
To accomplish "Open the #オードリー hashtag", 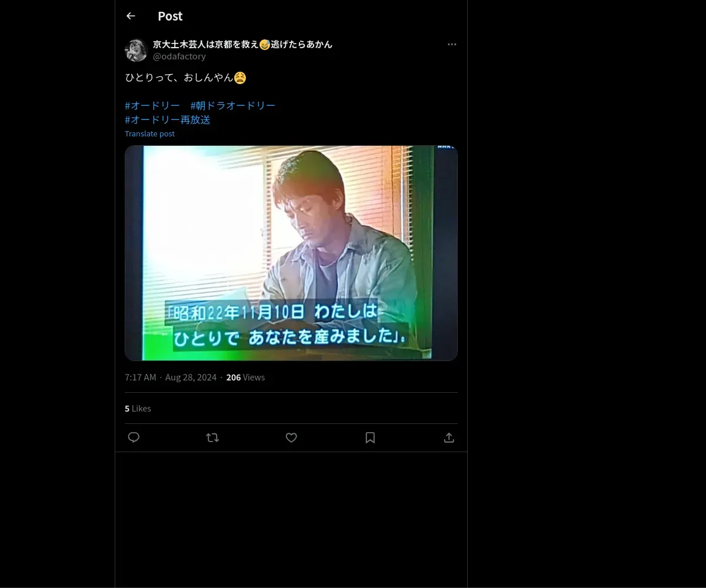I will point(152,105).
